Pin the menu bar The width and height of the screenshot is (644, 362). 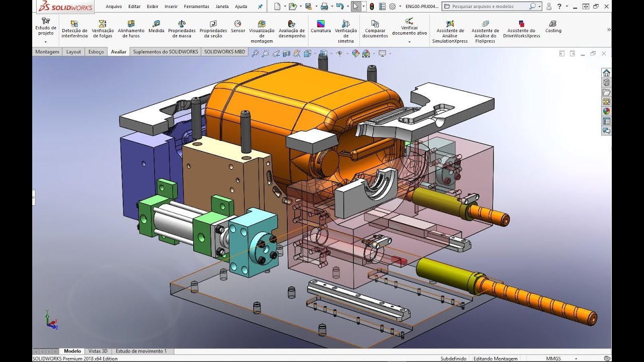(x=260, y=7)
